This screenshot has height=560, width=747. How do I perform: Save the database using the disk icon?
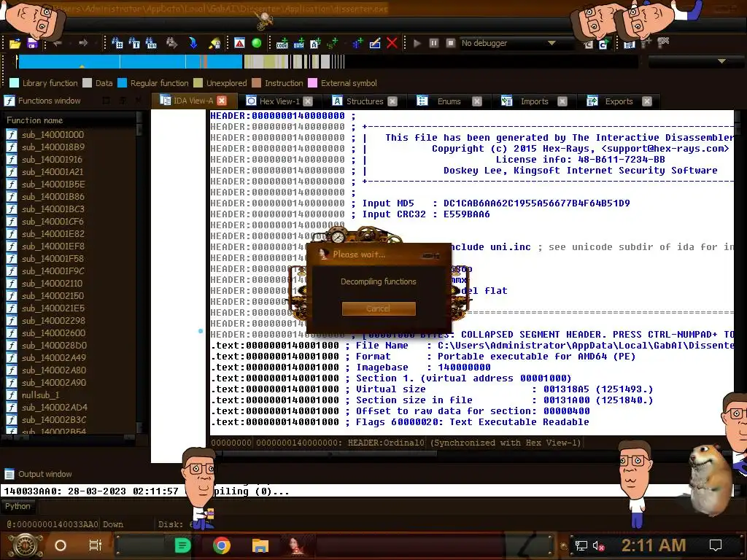tap(32, 43)
